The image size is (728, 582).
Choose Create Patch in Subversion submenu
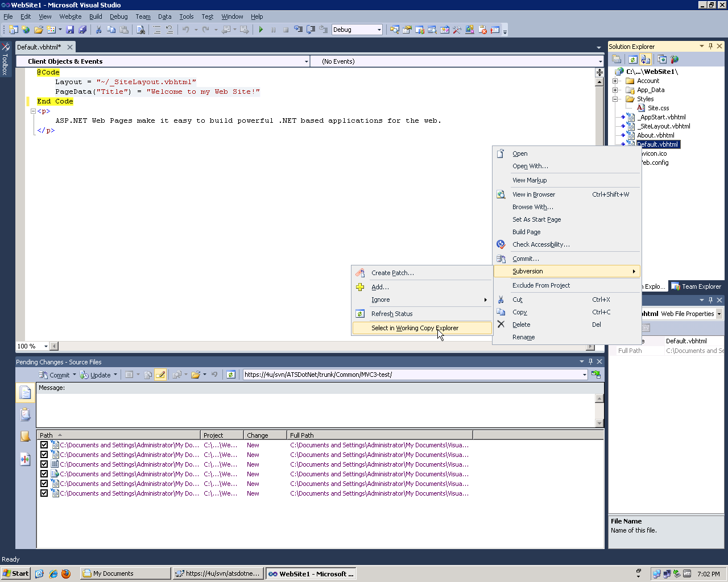[422, 273]
